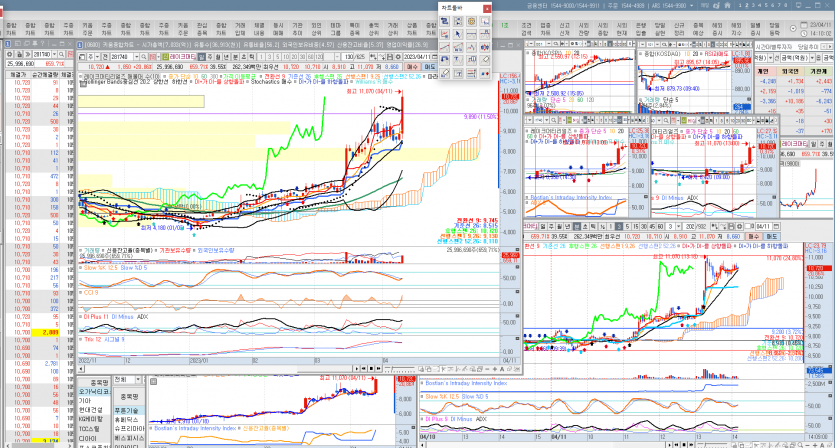This screenshot has height=448, width=835.
Task: Click the gear icon in left tick panel
Action: pos(10,54)
